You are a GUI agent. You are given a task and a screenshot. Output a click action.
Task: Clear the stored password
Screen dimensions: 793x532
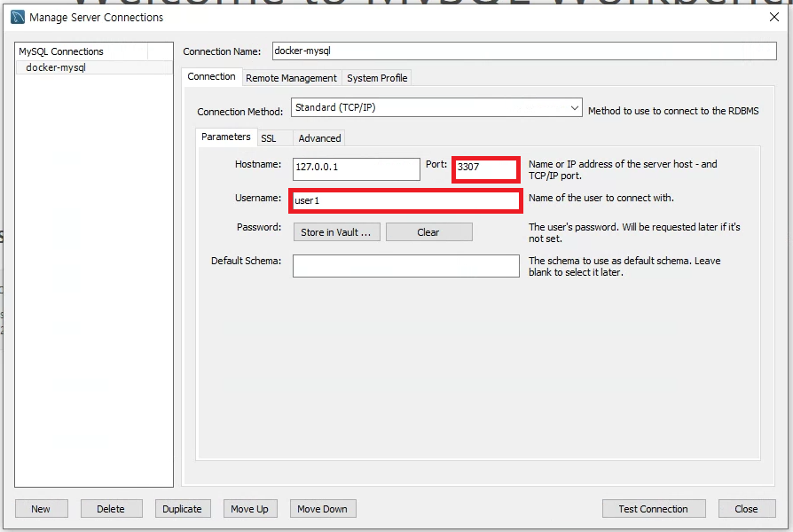coord(428,232)
